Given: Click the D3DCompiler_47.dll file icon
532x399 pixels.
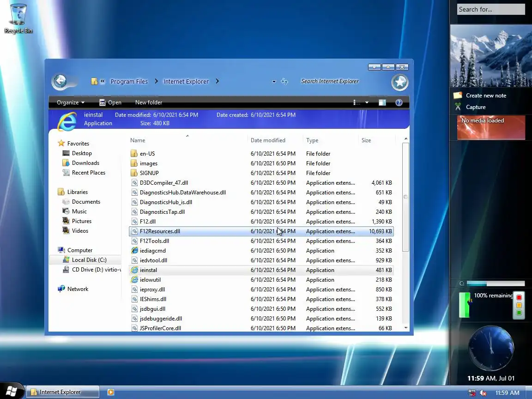Looking at the screenshot, I should [x=134, y=182].
